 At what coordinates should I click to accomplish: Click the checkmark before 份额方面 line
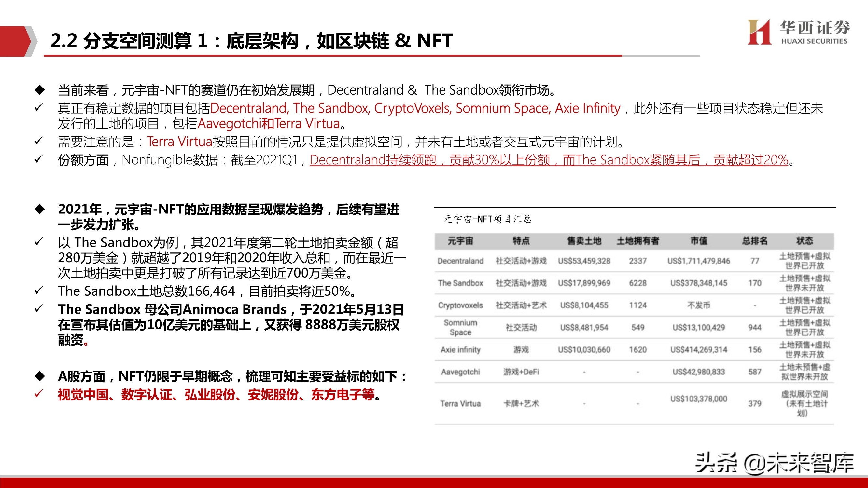point(39,159)
